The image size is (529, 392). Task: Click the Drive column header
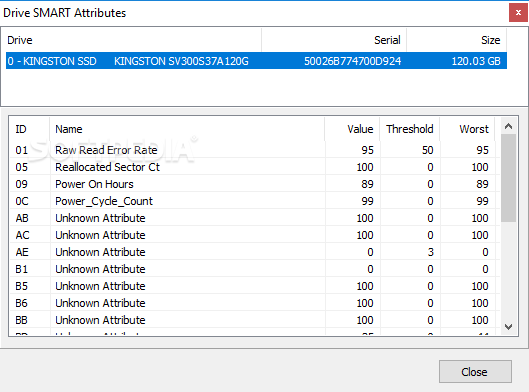pyautogui.click(x=134, y=40)
